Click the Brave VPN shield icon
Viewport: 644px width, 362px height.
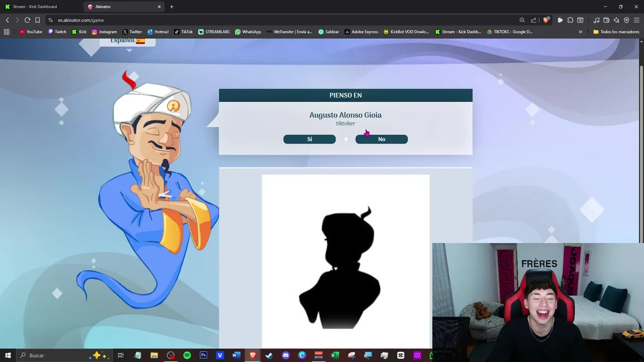[626, 20]
